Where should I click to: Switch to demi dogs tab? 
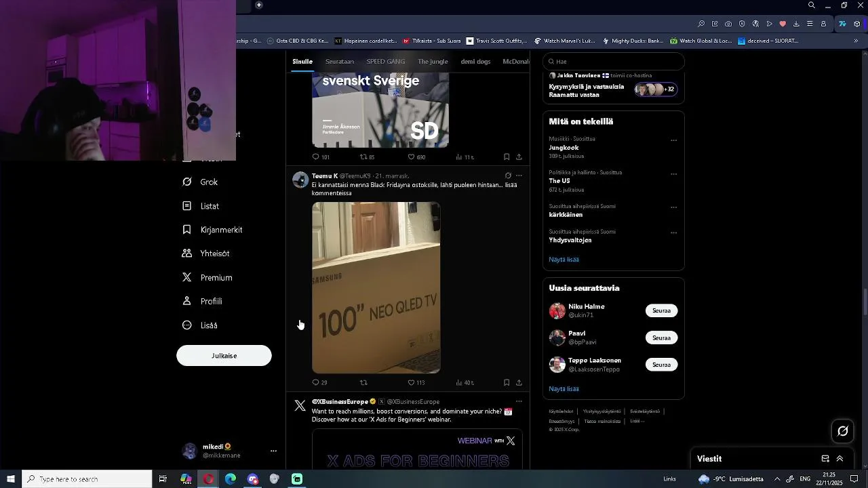pyautogui.click(x=475, y=62)
